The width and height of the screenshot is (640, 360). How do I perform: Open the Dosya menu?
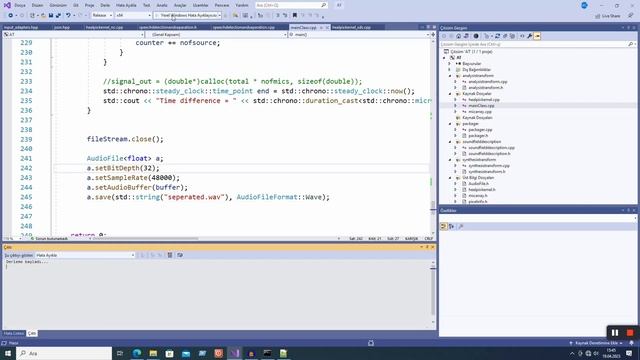click(20, 5)
